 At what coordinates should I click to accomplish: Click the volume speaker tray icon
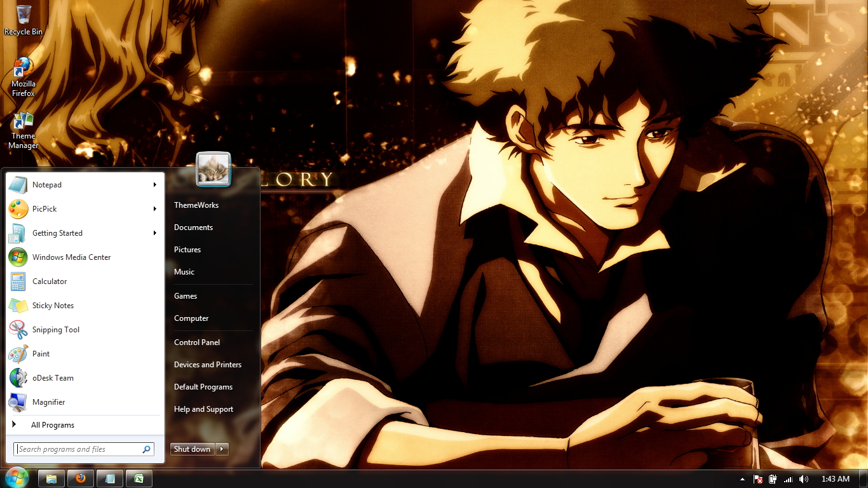click(x=804, y=479)
